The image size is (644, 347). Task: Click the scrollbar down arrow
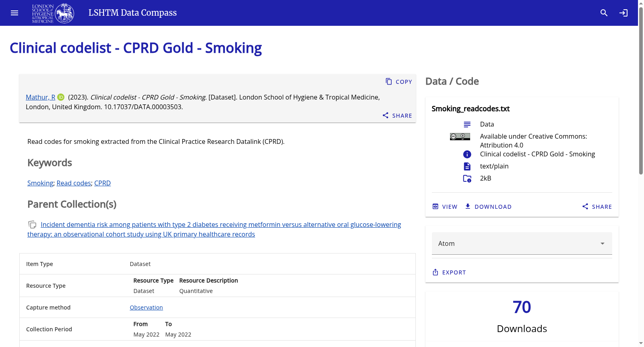pyautogui.click(x=641, y=343)
